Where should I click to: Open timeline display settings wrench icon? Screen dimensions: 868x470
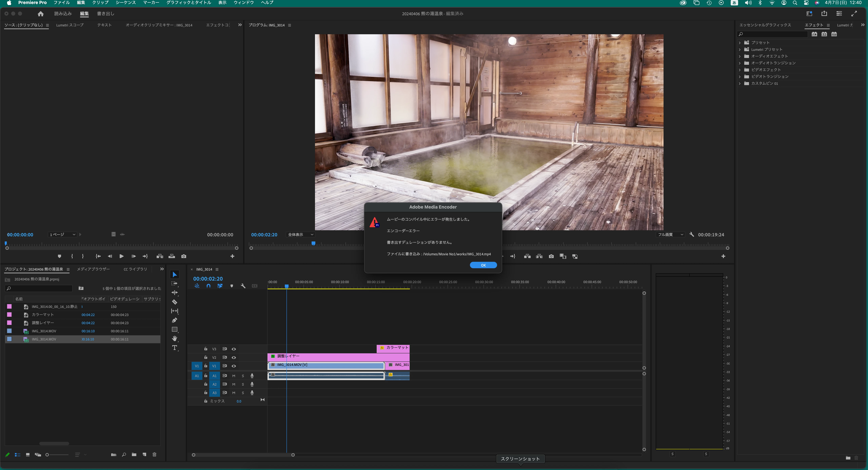[243, 286]
